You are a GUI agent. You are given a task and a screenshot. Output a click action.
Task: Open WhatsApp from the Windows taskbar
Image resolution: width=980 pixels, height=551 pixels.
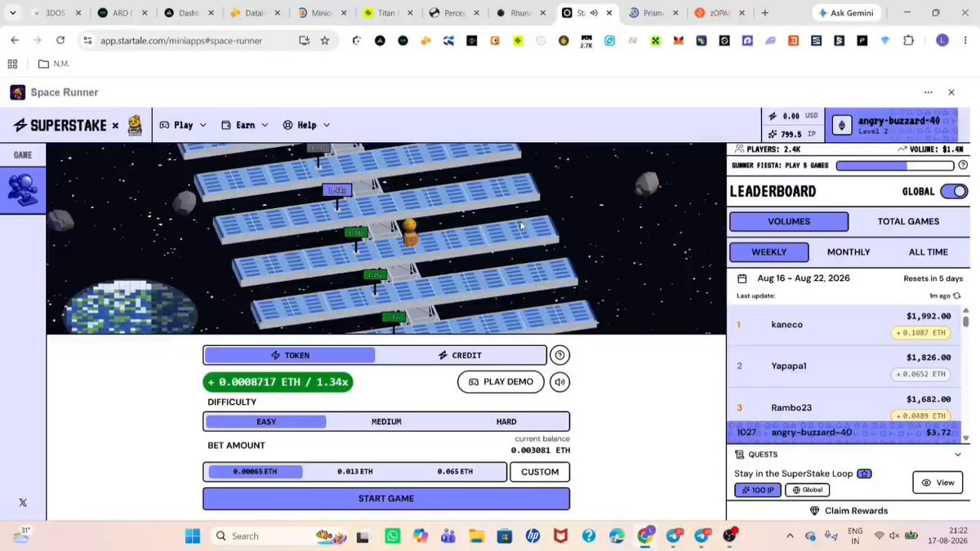click(393, 535)
